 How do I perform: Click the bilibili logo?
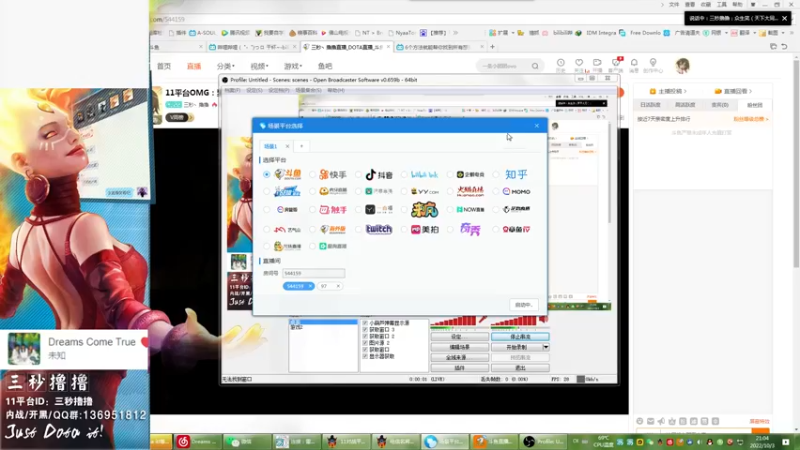pyautogui.click(x=424, y=174)
